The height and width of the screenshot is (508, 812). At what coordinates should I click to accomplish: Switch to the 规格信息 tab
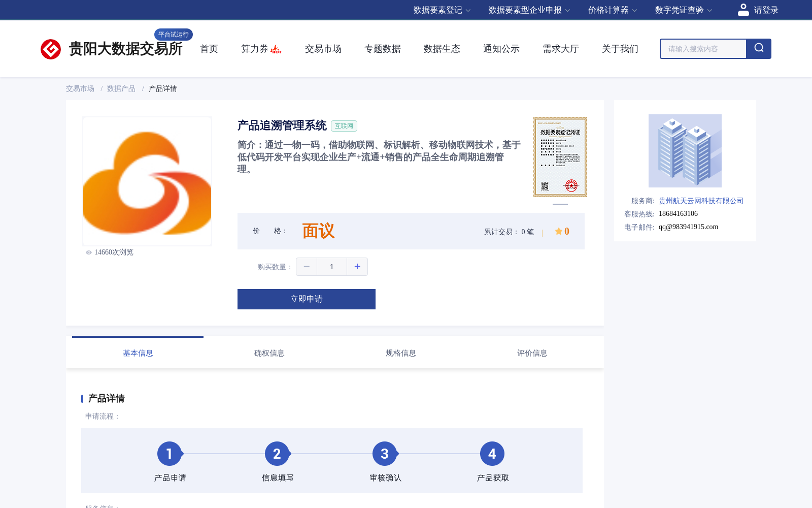401,353
